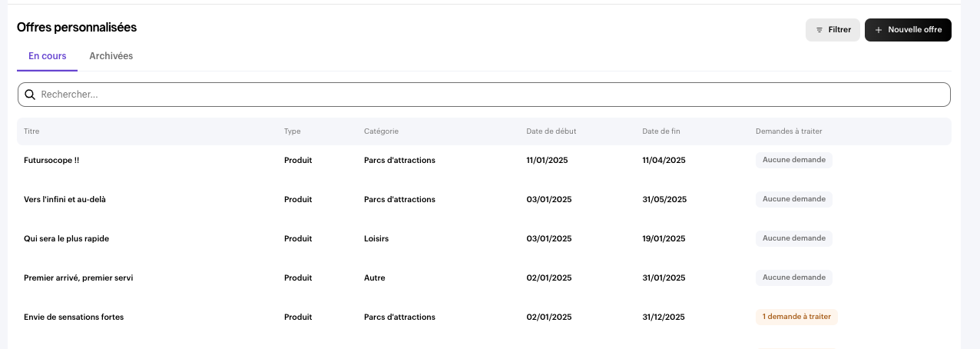This screenshot has height=349, width=980.
Task: Open the Vers l'infini et au-delà offer
Action: click(65, 199)
